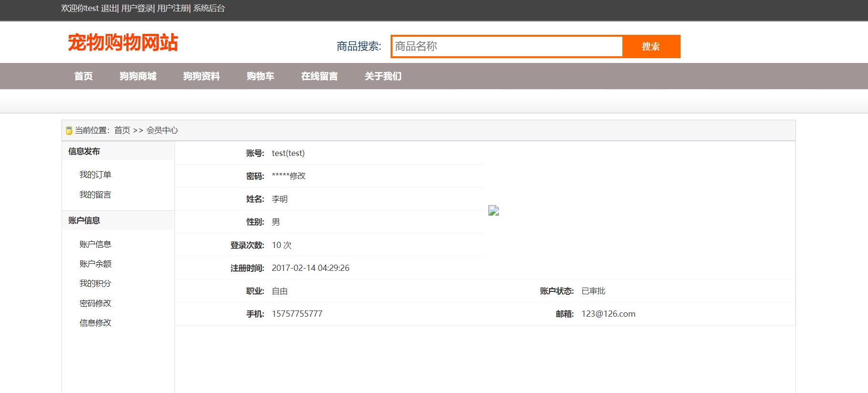Open 我的留言 in the sidebar
This screenshot has height=393, width=868.
click(95, 195)
